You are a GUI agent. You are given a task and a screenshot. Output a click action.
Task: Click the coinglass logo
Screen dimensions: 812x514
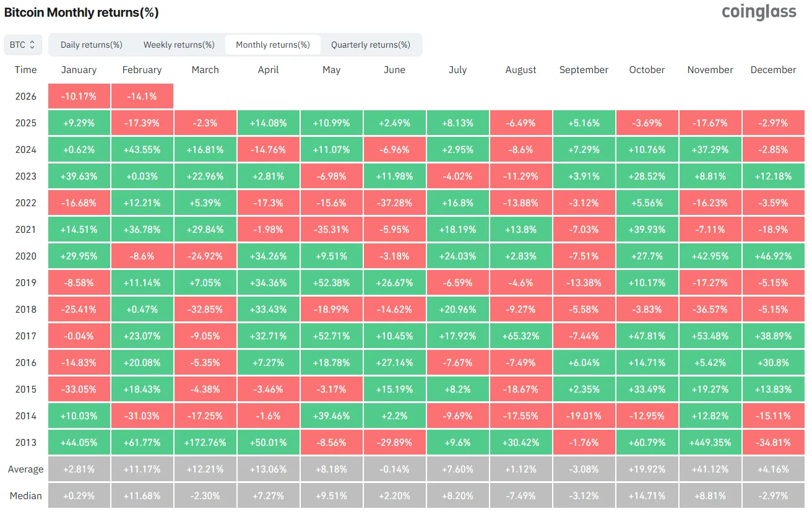(x=759, y=12)
